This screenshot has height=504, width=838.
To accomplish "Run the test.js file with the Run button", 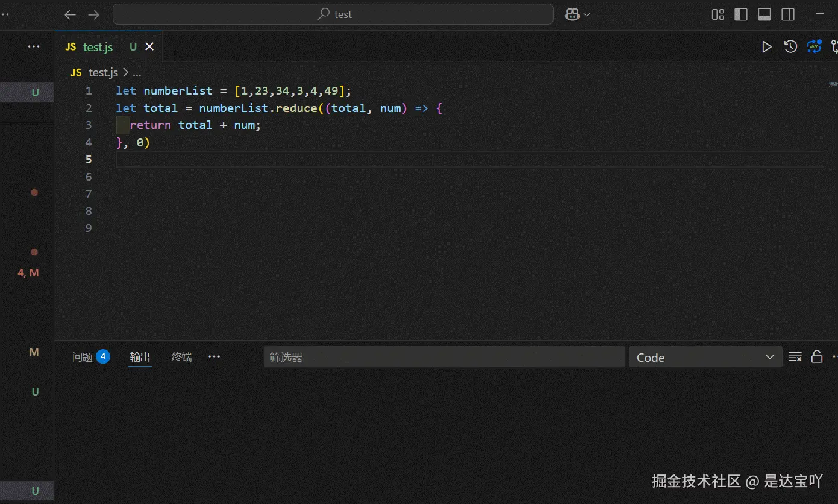I will (767, 46).
